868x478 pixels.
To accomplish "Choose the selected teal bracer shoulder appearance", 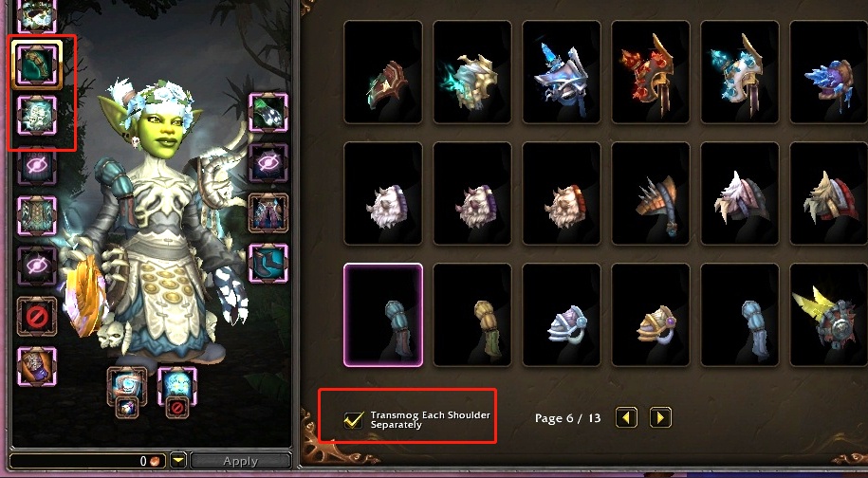I will tap(383, 315).
